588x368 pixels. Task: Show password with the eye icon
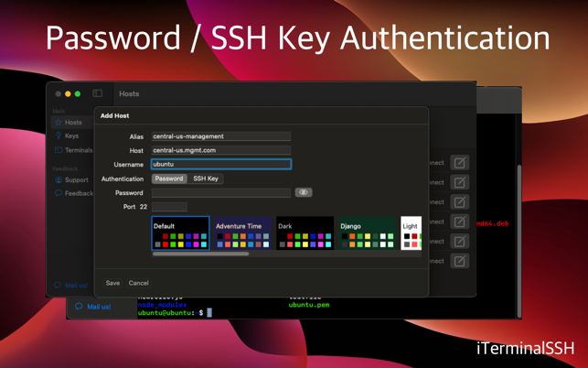coord(304,192)
